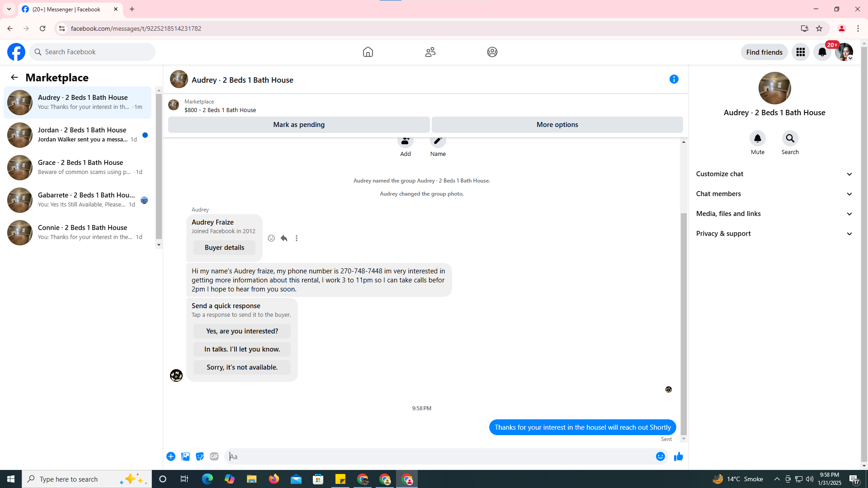Open the Gabarrete conversation in the list
868x488 pixels.
(78, 200)
